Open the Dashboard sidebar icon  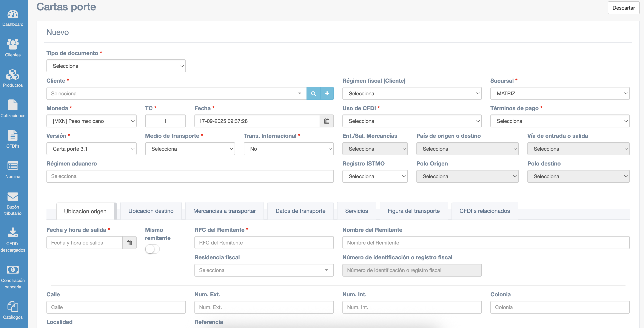click(13, 14)
